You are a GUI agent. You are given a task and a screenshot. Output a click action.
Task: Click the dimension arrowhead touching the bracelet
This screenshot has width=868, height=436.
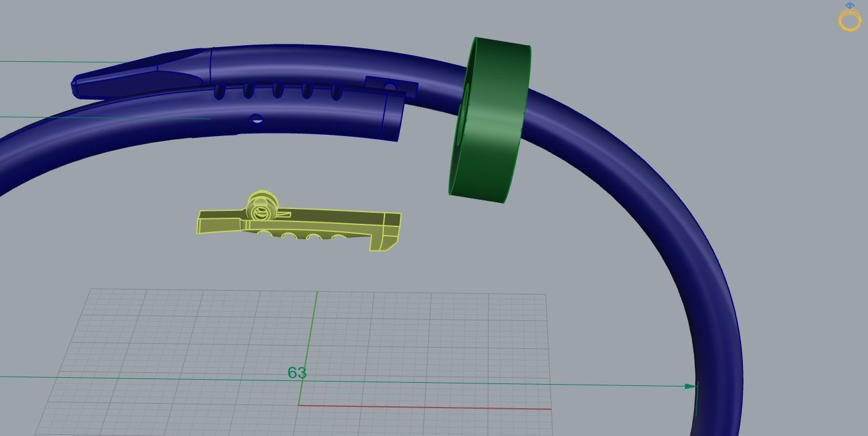click(x=691, y=386)
